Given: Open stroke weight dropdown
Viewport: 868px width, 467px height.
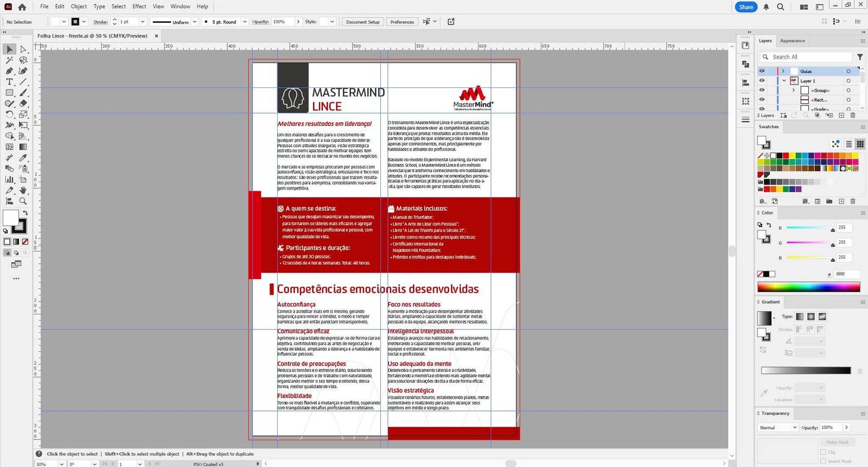Looking at the screenshot, I should [x=143, y=22].
